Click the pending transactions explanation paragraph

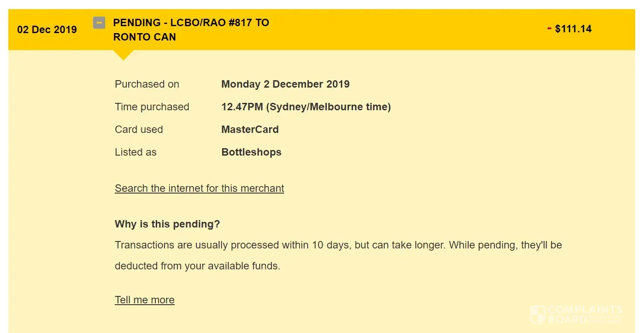click(338, 255)
